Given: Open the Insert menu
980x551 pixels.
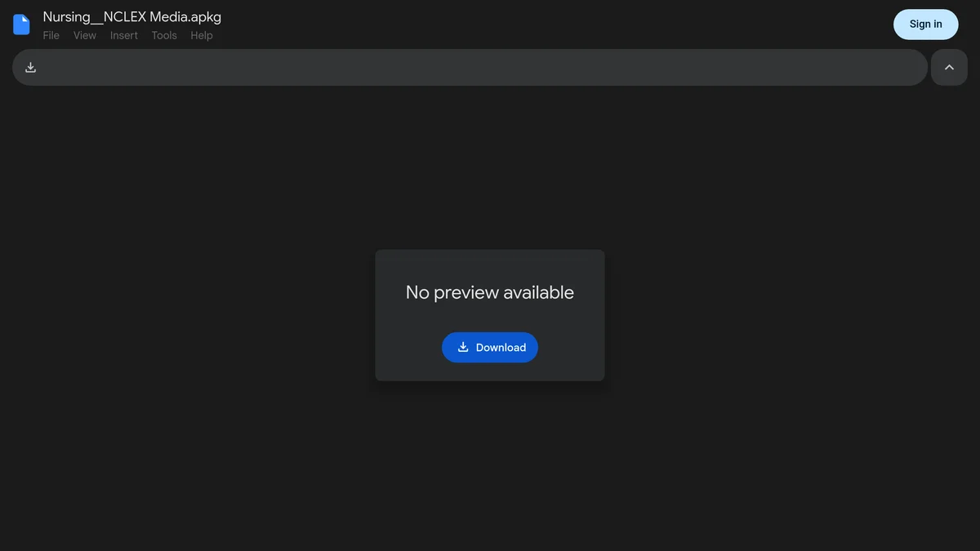Looking at the screenshot, I should [124, 35].
